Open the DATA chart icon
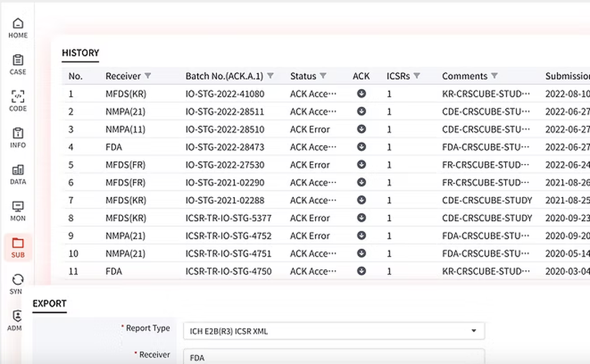This screenshot has height=364, width=590. [18, 174]
